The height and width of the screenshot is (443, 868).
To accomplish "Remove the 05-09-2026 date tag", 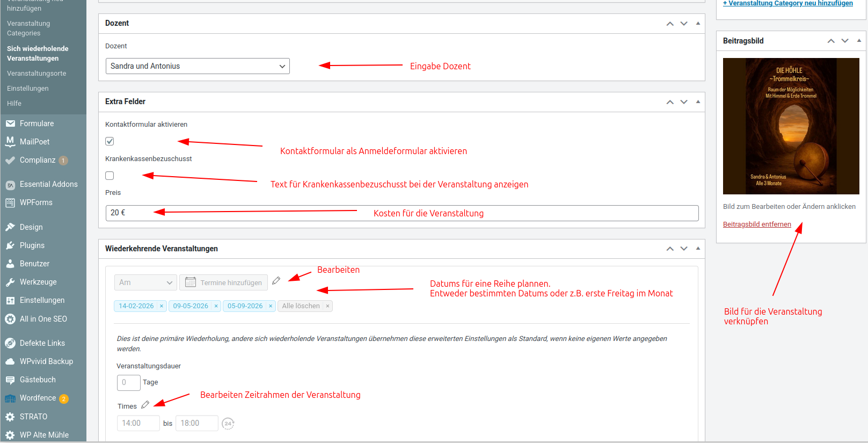I will [x=271, y=306].
